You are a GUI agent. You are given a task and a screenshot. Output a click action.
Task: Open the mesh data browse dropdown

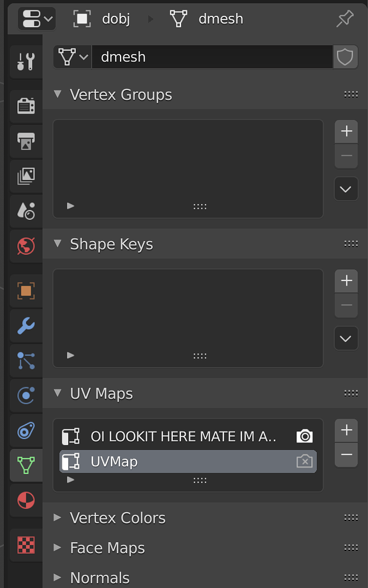(x=73, y=57)
